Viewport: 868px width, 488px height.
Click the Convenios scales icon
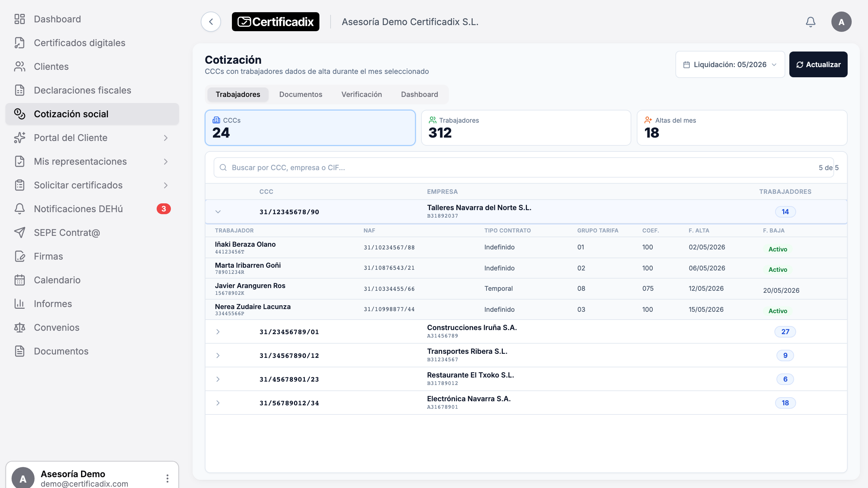coord(20,327)
